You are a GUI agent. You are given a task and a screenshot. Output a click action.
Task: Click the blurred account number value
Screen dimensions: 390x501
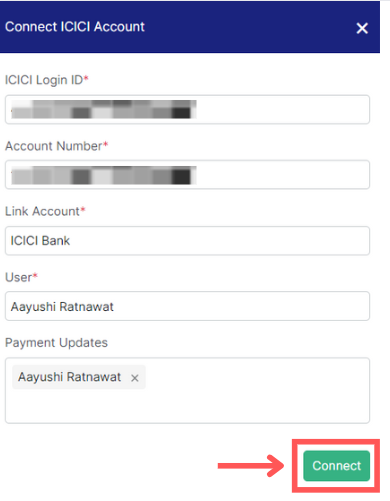coord(103,175)
